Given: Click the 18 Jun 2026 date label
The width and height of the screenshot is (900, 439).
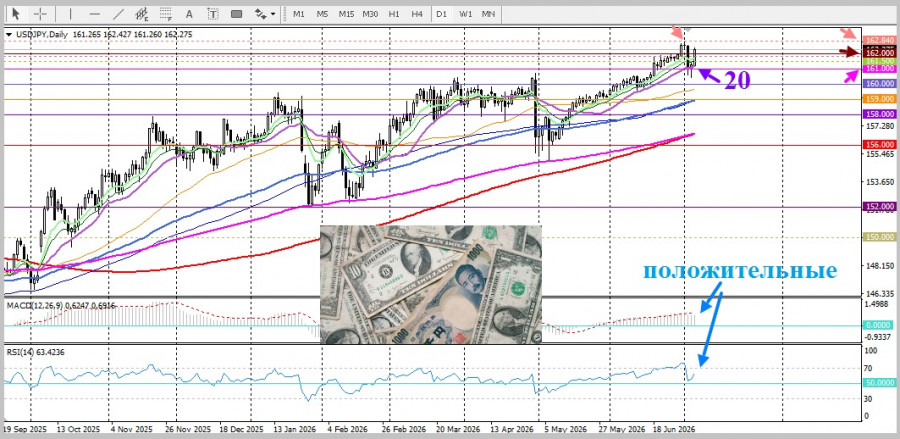Looking at the screenshot, I should point(673,429).
